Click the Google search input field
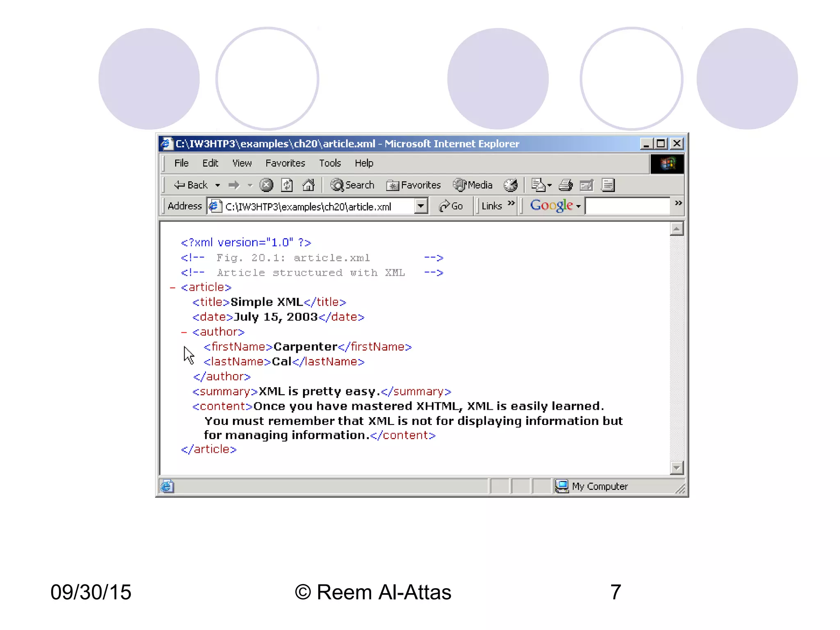 (628, 206)
